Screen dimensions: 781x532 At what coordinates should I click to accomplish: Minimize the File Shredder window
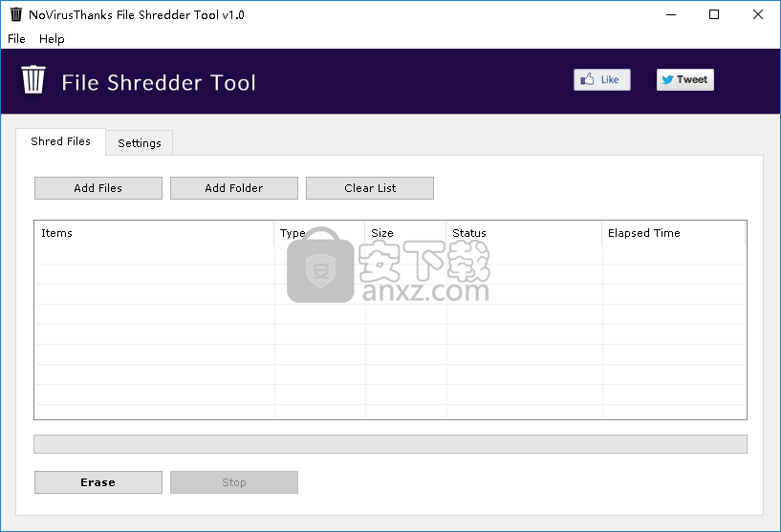(x=671, y=14)
